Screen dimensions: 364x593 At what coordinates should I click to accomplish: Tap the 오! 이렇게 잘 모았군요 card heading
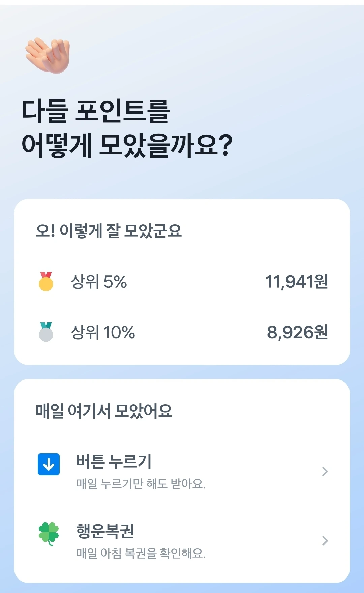109,231
